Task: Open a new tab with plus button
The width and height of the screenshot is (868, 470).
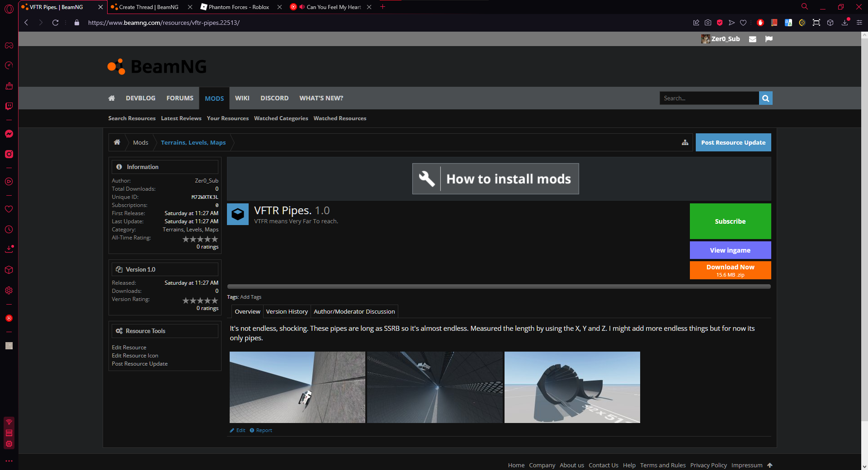Action: click(382, 7)
